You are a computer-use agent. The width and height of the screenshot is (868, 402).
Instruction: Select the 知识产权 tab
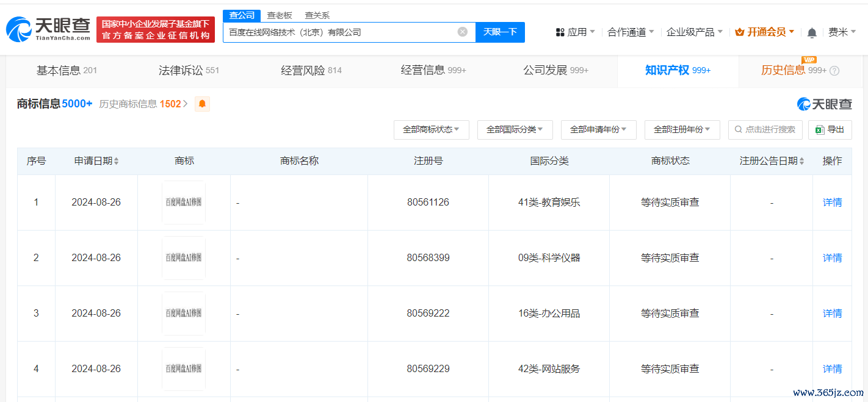click(678, 71)
